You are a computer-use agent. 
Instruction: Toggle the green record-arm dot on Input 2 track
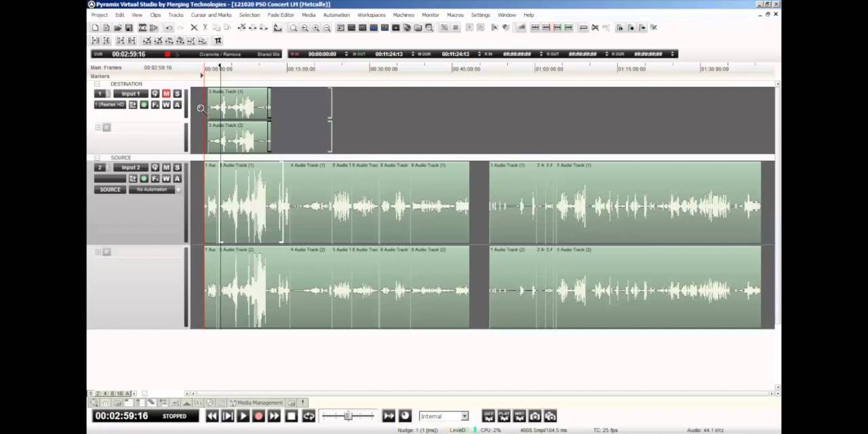tap(144, 178)
